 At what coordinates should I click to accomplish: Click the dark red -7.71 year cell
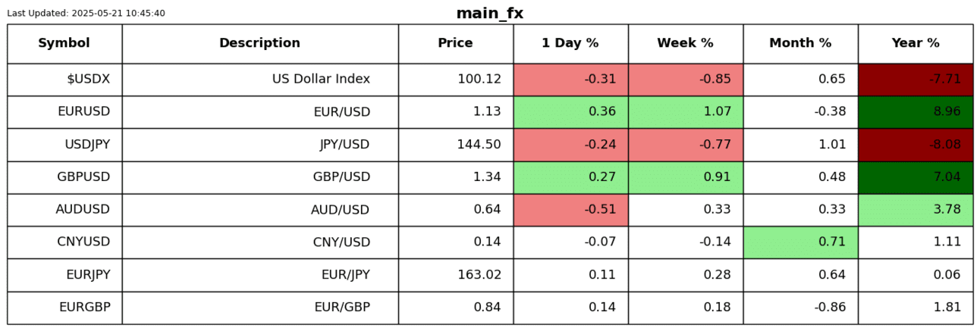point(916,80)
